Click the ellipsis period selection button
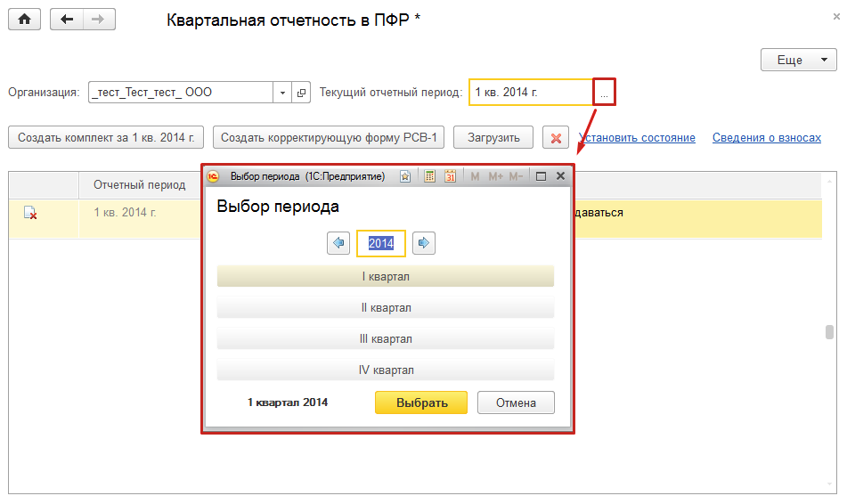 [605, 93]
